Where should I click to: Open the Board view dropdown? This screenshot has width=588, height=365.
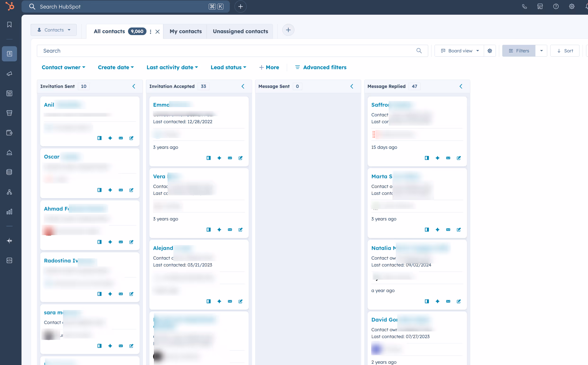click(x=460, y=51)
